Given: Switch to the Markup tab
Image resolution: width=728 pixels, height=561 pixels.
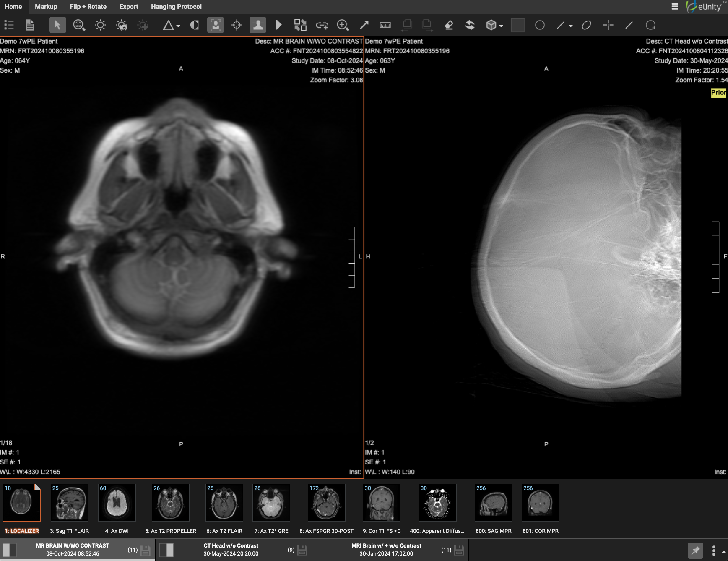Looking at the screenshot, I should point(46,7).
